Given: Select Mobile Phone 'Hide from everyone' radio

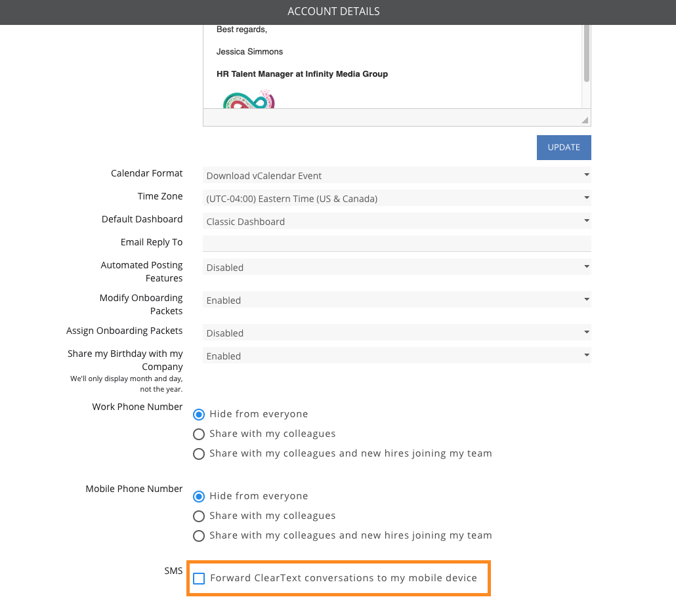Looking at the screenshot, I should (199, 497).
